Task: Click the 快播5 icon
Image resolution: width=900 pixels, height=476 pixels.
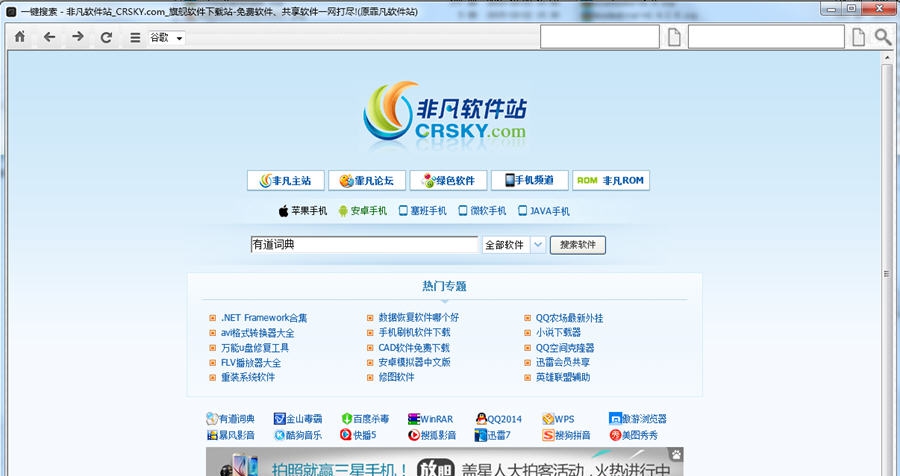Action: (346, 435)
